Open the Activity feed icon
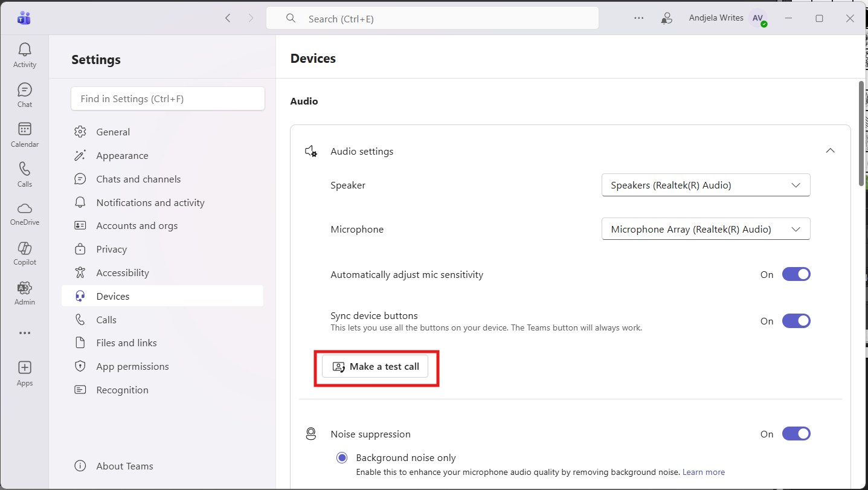The width and height of the screenshot is (868, 490). pyautogui.click(x=25, y=55)
